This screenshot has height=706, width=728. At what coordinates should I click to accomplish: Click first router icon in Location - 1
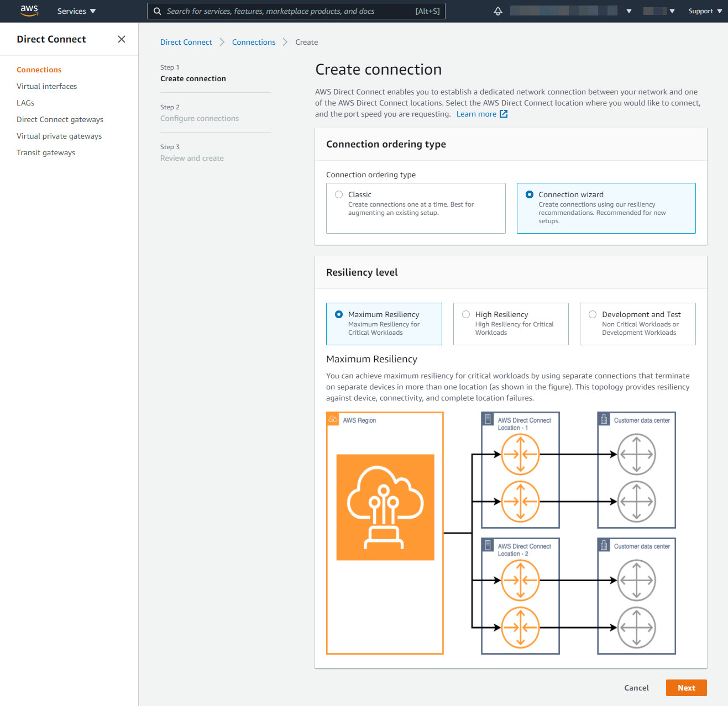pos(520,454)
